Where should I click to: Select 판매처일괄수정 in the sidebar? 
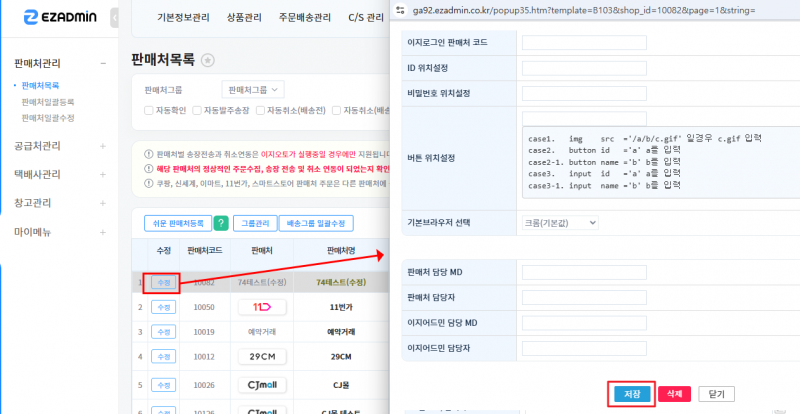(x=48, y=118)
